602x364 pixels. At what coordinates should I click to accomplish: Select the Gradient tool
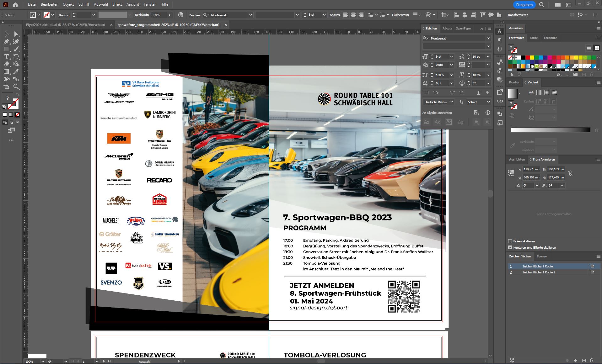pos(7,71)
